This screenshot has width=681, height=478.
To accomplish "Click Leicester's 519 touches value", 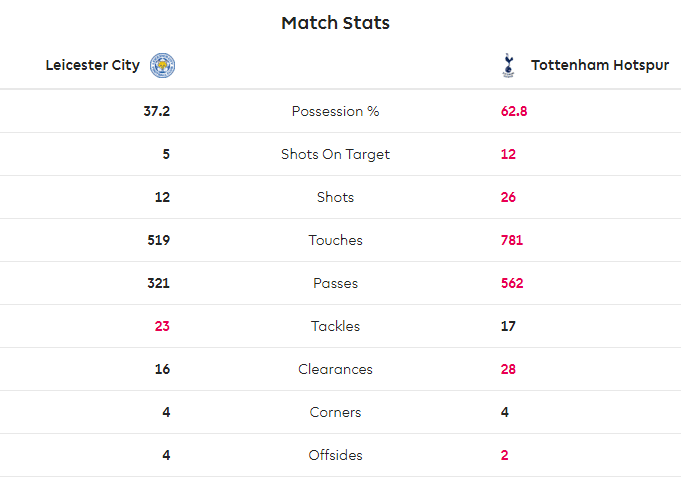I will click(x=158, y=240).
